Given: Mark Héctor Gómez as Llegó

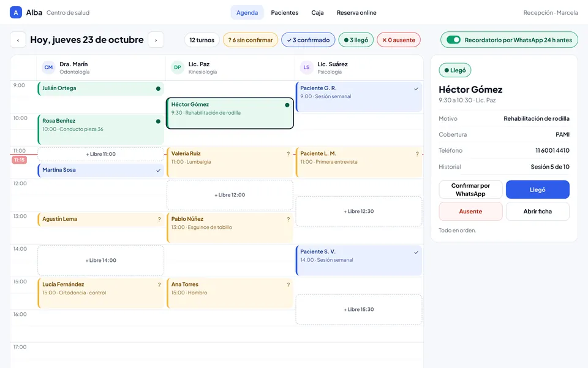Looking at the screenshot, I should click(537, 190).
